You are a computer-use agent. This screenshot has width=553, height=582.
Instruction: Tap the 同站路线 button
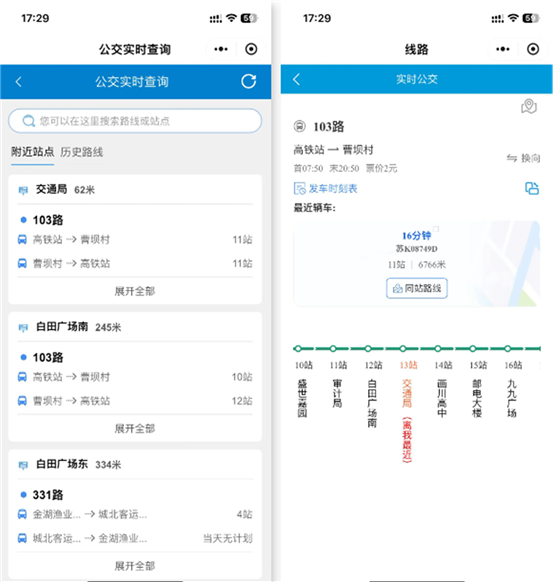point(417,288)
